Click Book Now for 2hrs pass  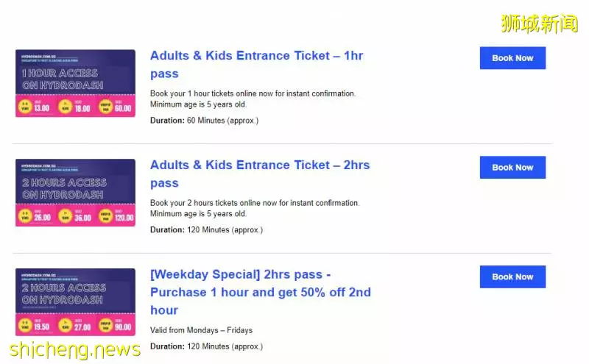coord(512,168)
